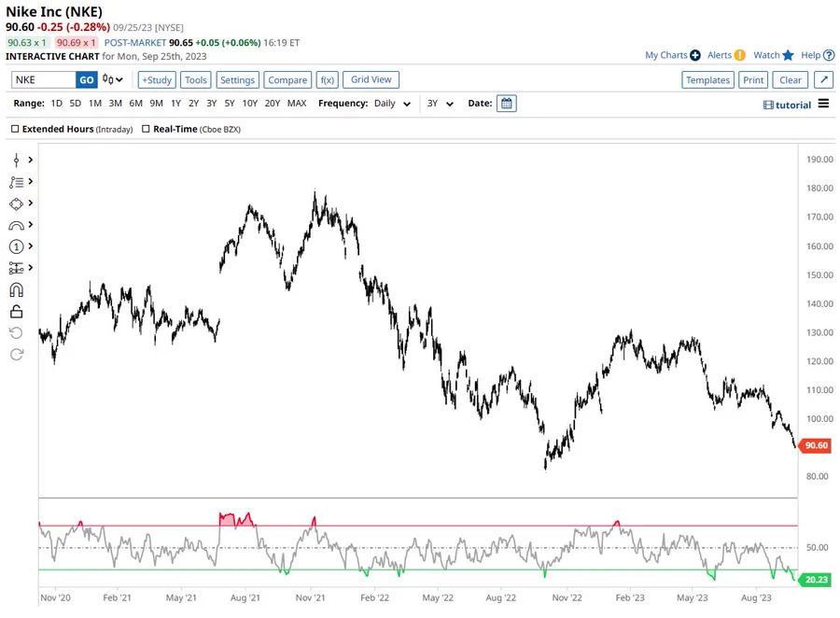Viewport: 840px width, 618px height.
Task: Expand the arc tool submenu arrow
Action: [x=31, y=225]
